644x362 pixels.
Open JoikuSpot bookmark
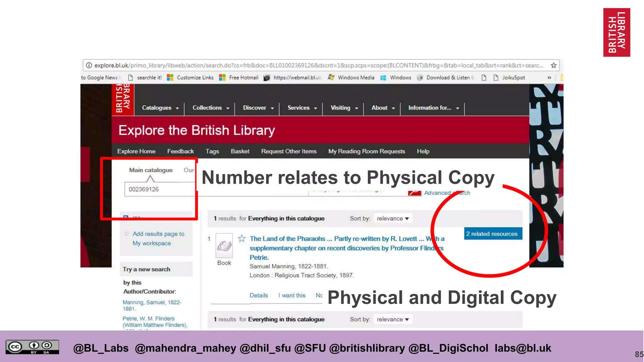click(x=509, y=78)
